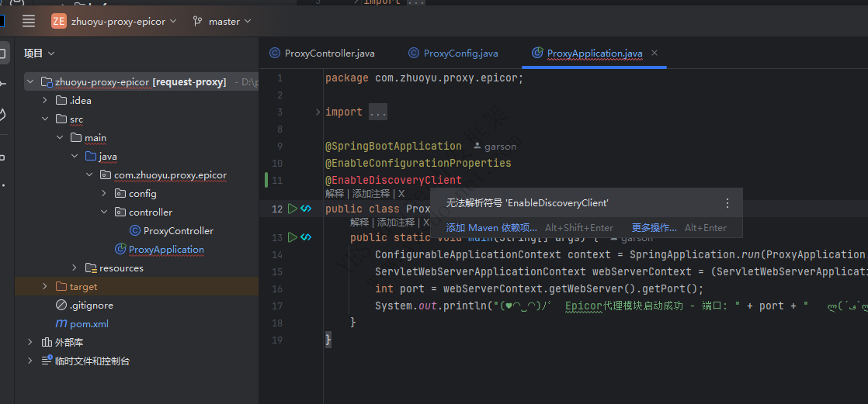The height and width of the screenshot is (404, 868).
Task: Click line number 16 in gutter
Action: pos(277,288)
